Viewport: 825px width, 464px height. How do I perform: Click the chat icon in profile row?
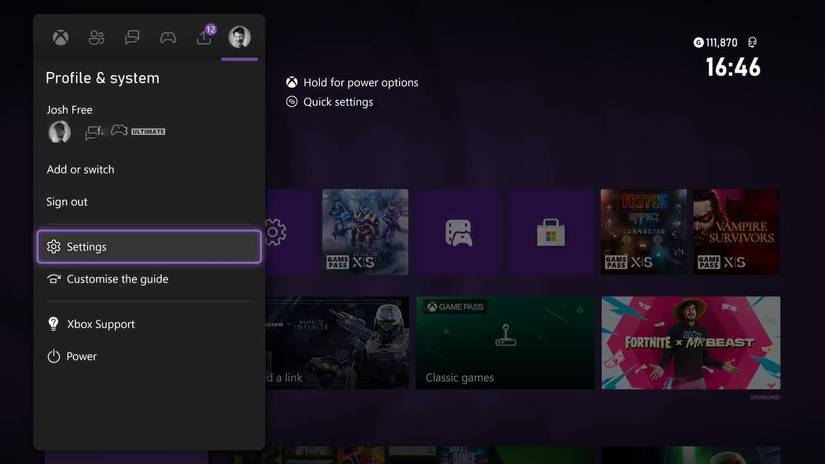[x=93, y=132]
